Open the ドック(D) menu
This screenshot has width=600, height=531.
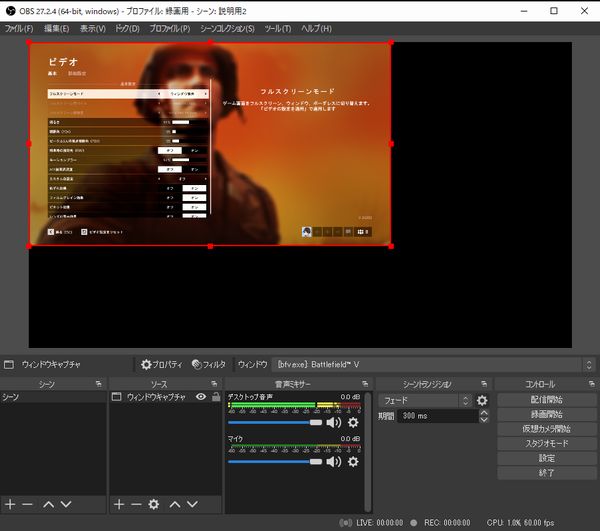(127, 29)
